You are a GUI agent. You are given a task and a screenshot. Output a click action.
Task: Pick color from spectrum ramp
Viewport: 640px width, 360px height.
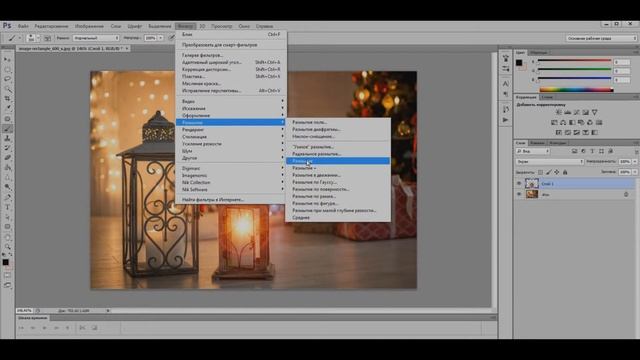[x=576, y=90]
